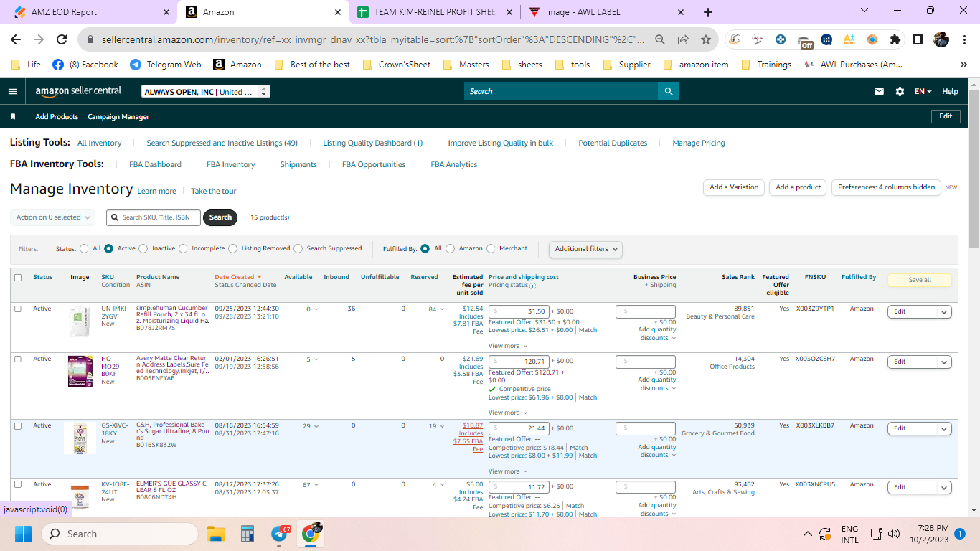Select the All status radio button

point(84,249)
